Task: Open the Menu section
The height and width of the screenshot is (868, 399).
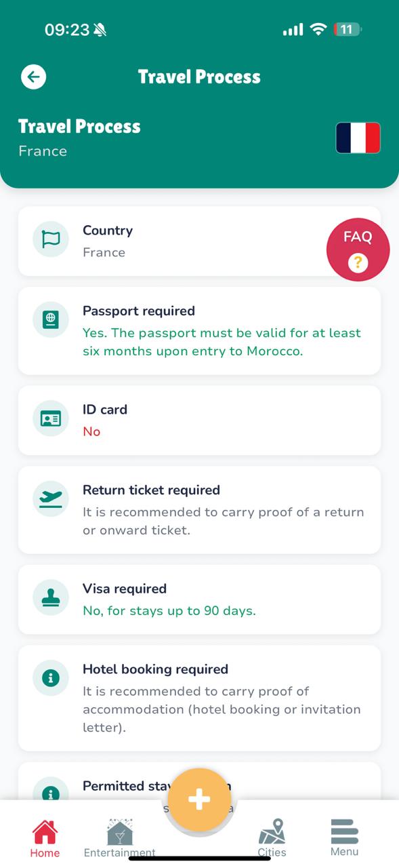Action: [x=344, y=837]
